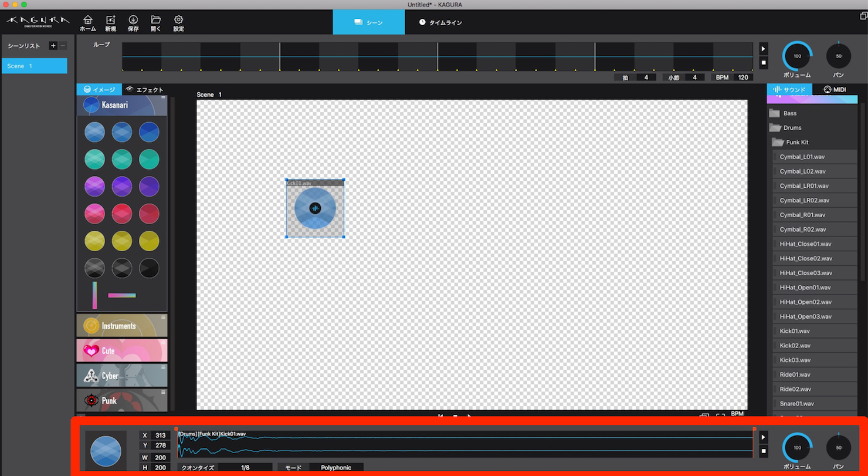Select lightest teal Kasanari circle
The height and width of the screenshot is (476, 868).
94,159
